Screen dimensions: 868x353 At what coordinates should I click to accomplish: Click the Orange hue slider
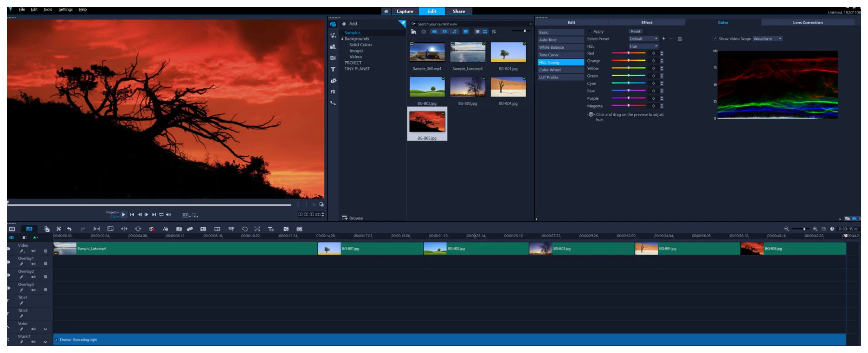628,61
